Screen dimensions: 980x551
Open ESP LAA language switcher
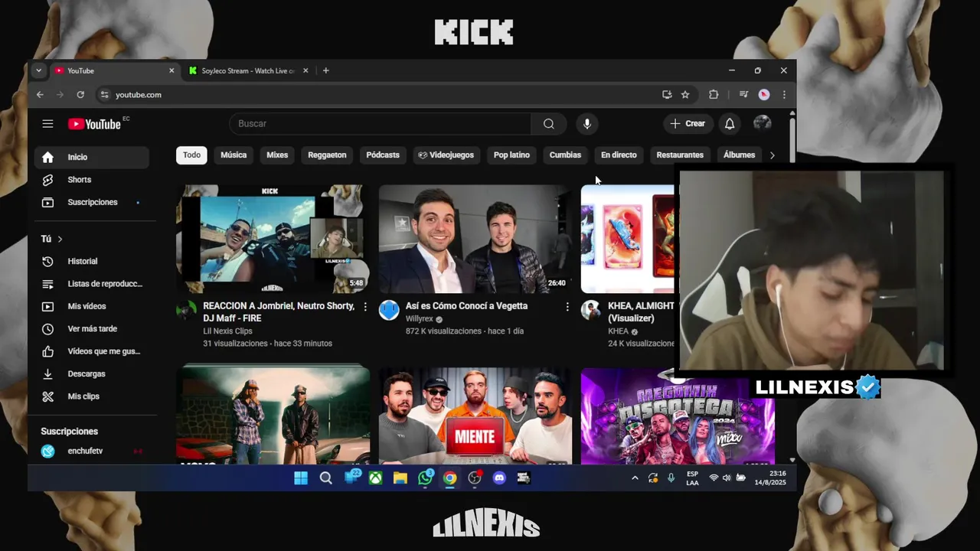(x=692, y=478)
